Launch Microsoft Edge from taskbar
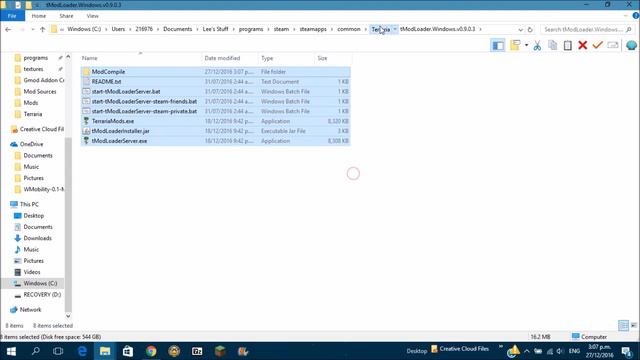The image size is (640, 360). point(82,351)
